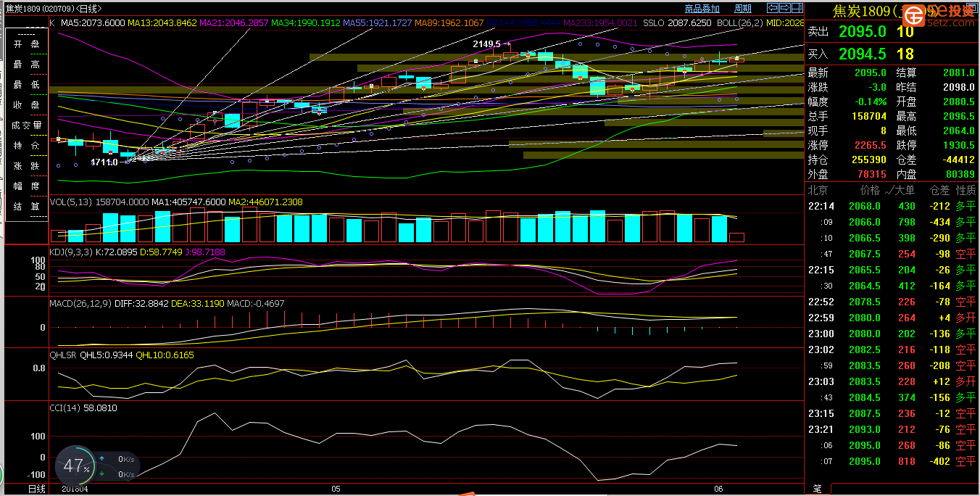Screen dimensions: 980x496
Task: Click the 201804 date axis label
Action: click(75, 489)
